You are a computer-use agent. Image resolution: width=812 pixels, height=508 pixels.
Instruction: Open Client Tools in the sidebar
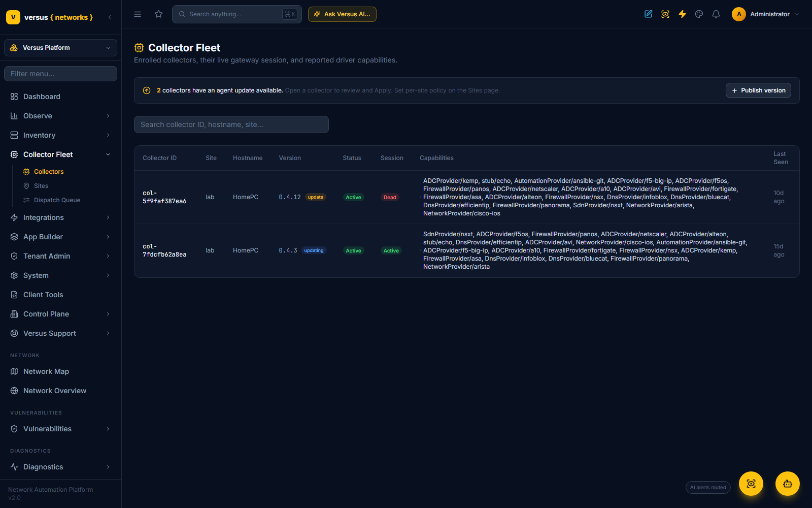click(x=60, y=295)
